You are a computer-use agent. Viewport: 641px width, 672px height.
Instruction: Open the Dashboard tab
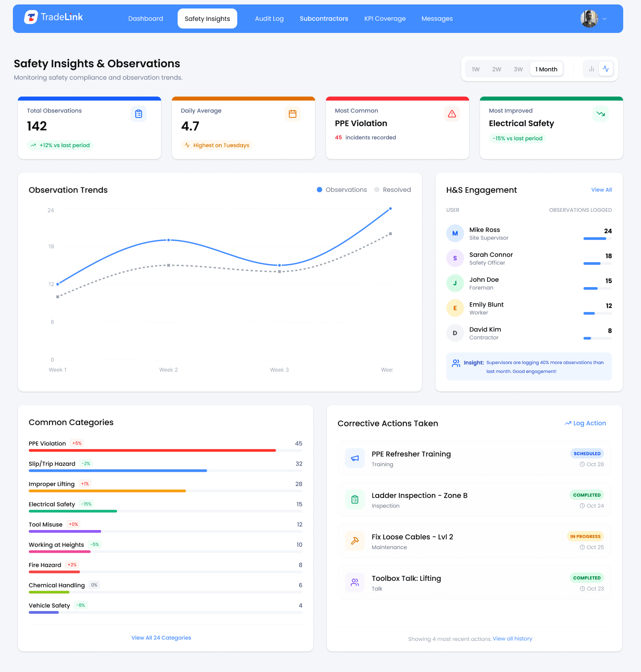(x=146, y=19)
